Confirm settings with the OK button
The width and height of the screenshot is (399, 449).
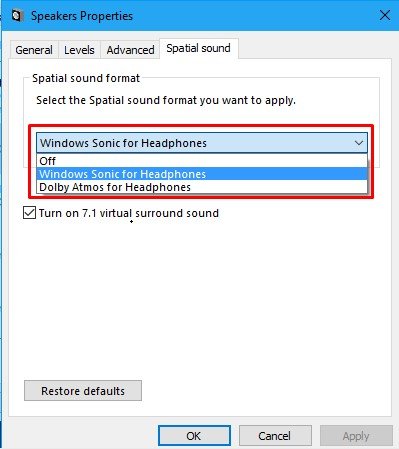pyautogui.click(x=194, y=436)
